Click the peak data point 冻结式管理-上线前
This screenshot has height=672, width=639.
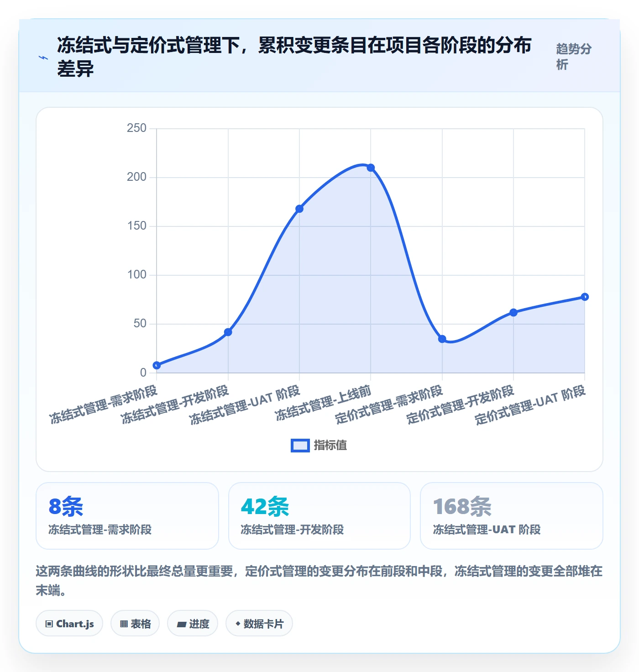tap(371, 168)
